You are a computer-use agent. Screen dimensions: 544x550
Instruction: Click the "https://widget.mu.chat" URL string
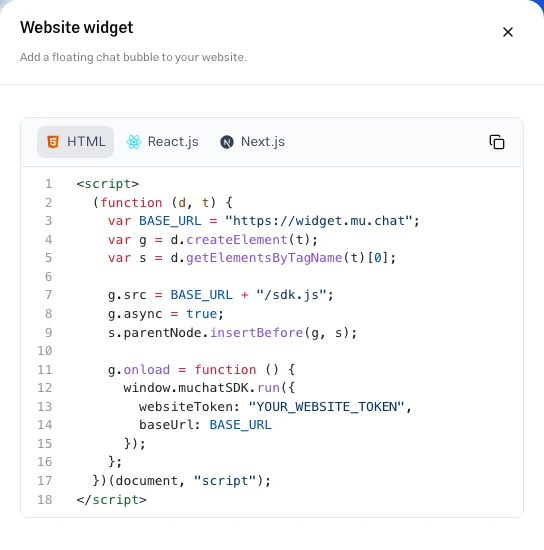[x=318, y=221]
